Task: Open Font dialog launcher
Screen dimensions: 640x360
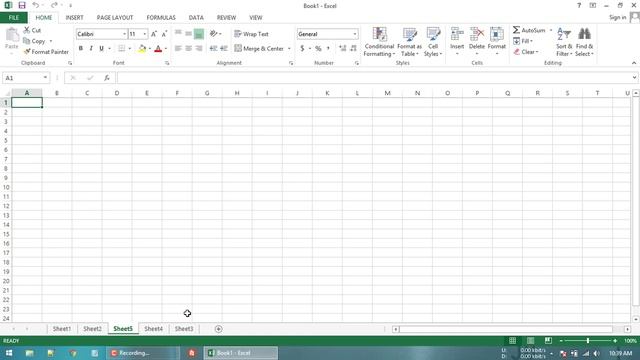Action: pyautogui.click(x=167, y=63)
